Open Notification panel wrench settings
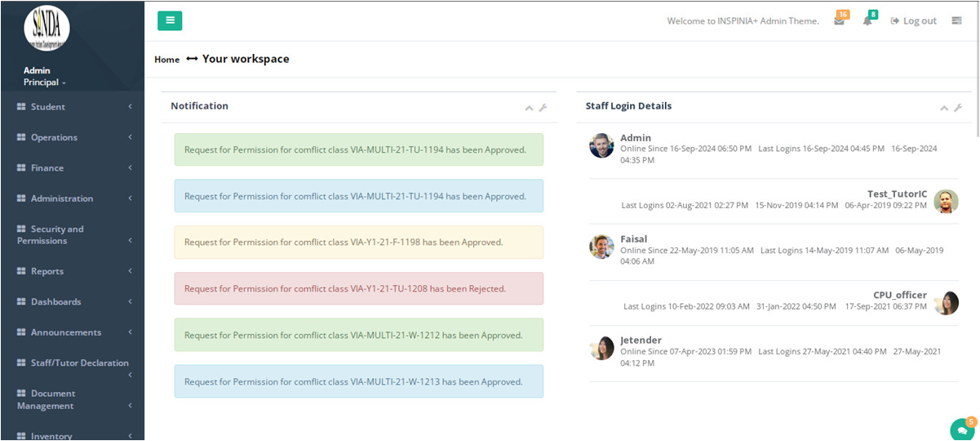 pos(543,108)
